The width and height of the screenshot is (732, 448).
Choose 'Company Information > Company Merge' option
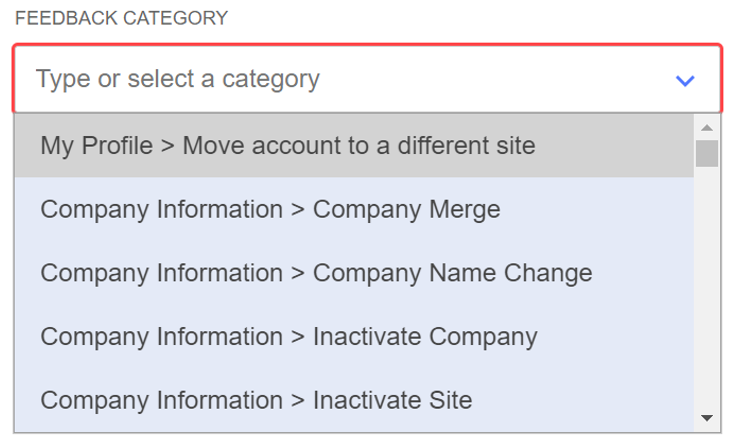point(270,210)
